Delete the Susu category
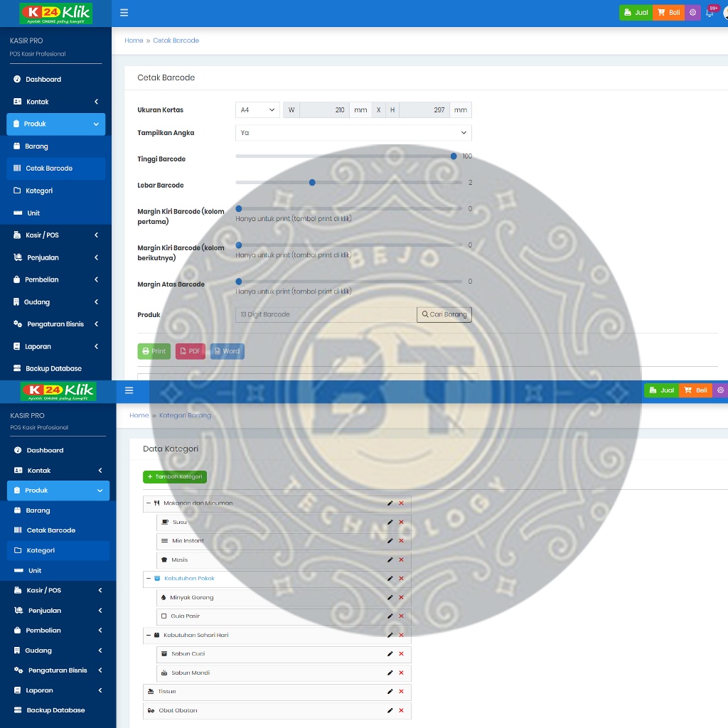728x728 pixels. (x=401, y=523)
